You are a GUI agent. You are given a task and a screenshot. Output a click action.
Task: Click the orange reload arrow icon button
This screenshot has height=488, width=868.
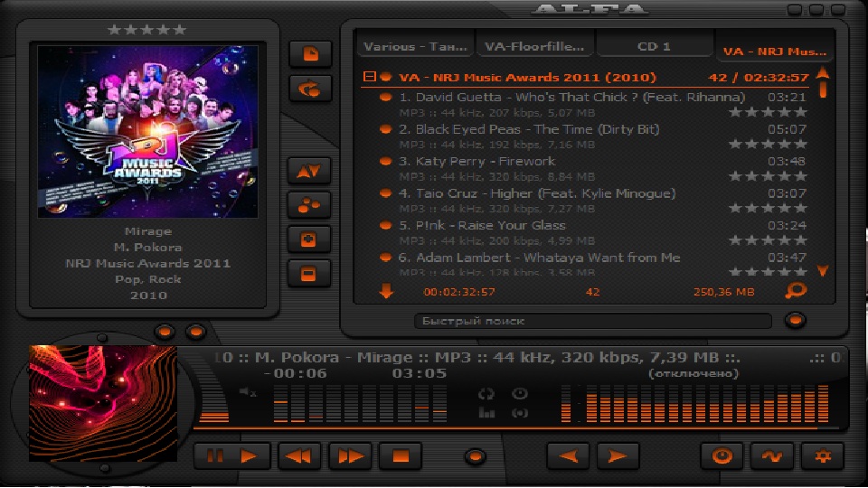tap(310, 89)
